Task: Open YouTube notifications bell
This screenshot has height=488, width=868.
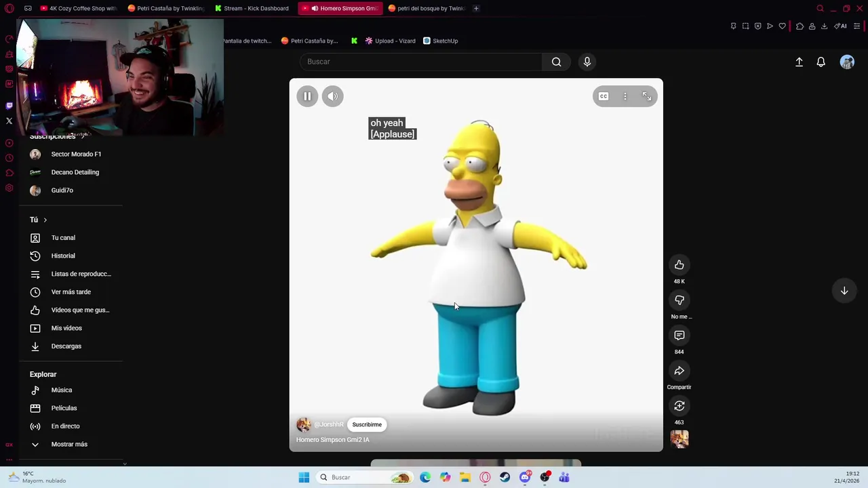Action: (821, 62)
